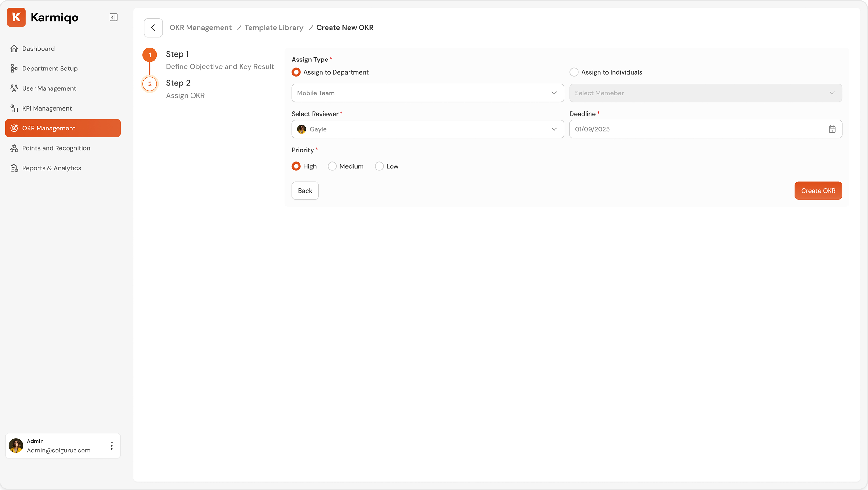This screenshot has width=868, height=490.
Task: Open the Select Reviewer Gayle dropdown
Action: 428,129
